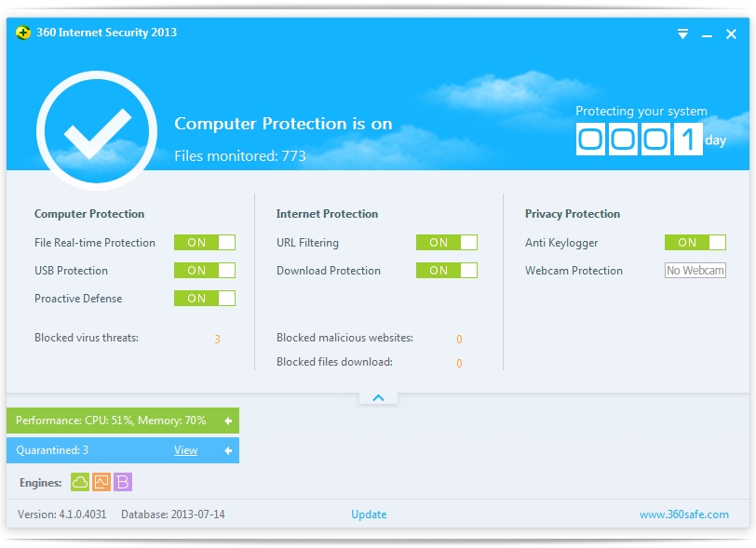
Task: Click the protection day counter digit 1
Action: pyautogui.click(x=688, y=140)
